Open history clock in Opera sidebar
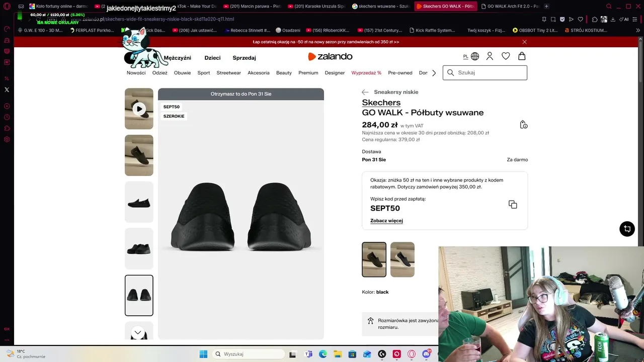Screen dimensions: 644x362 pyautogui.click(x=7, y=117)
